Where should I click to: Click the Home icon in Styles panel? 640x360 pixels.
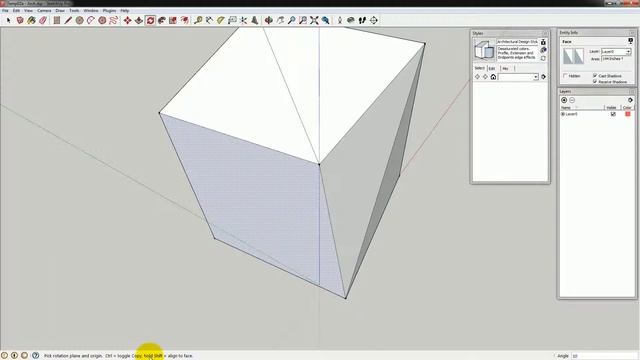[493, 77]
